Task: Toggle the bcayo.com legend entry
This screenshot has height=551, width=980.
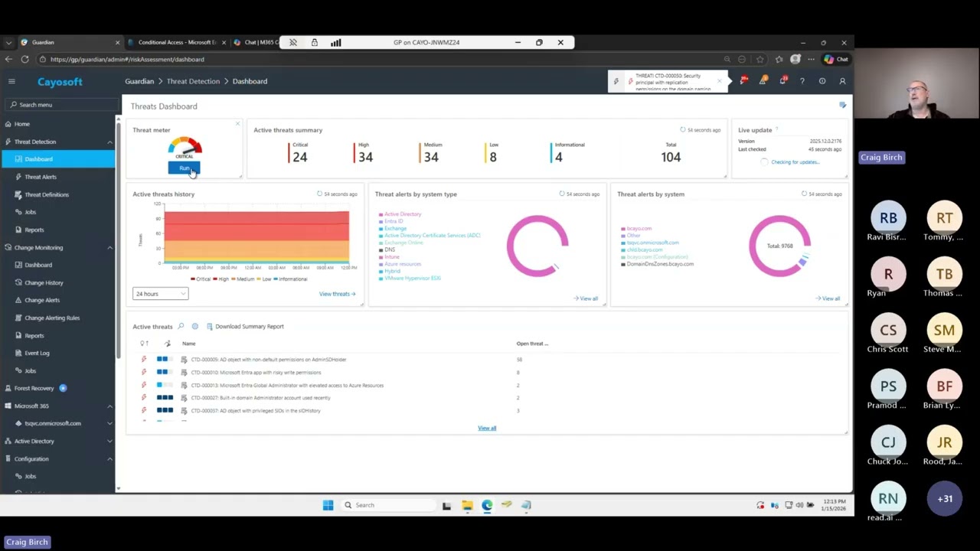Action: tap(636, 229)
